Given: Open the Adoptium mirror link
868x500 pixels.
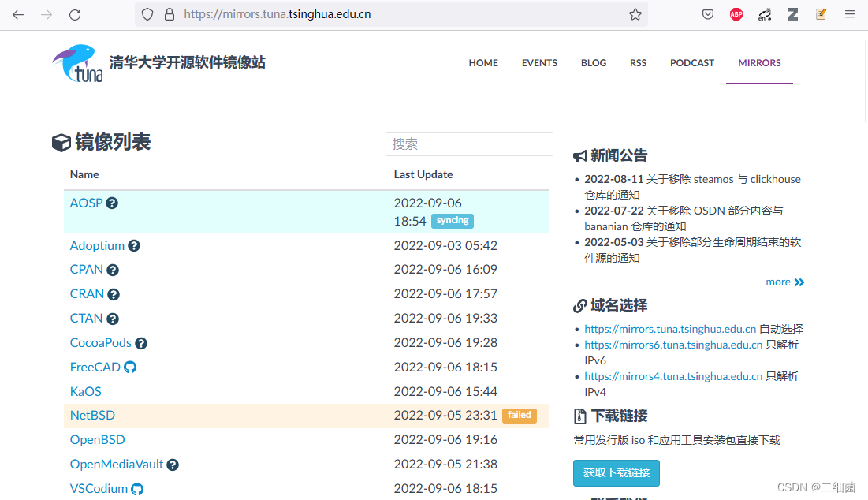Looking at the screenshot, I should click(97, 246).
